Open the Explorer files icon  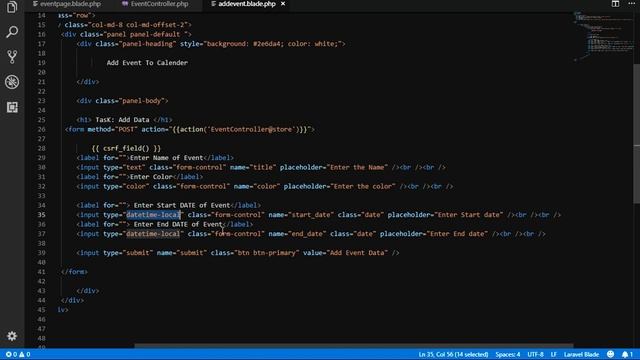(12, 7)
